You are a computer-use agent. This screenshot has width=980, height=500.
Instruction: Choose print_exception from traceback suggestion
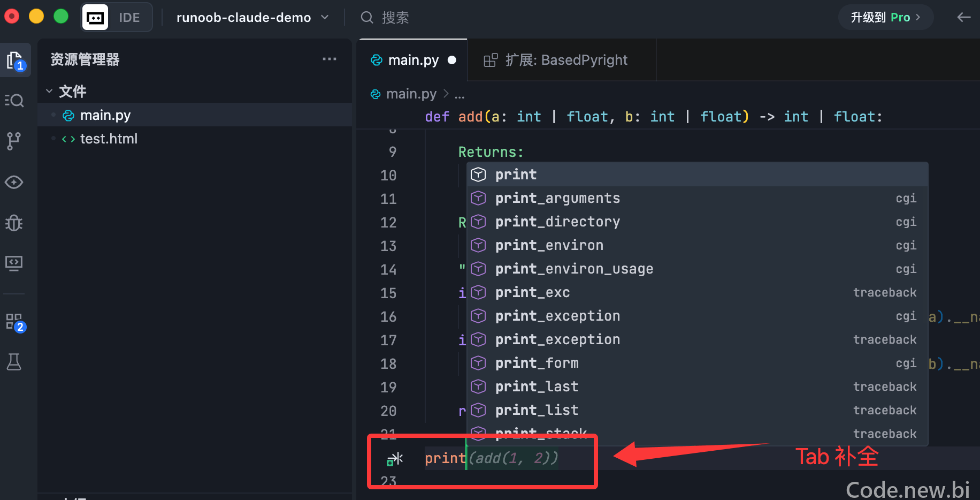click(x=698, y=339)
